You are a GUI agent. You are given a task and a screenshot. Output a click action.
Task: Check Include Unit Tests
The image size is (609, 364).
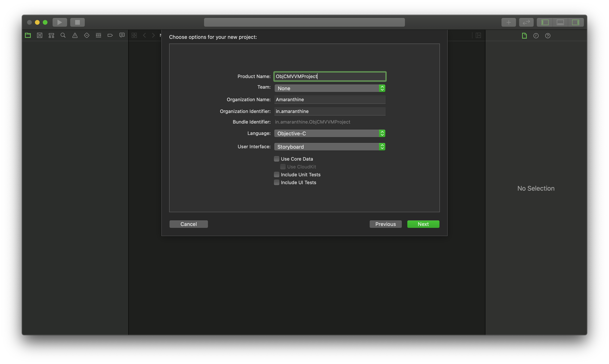coord(276,175)
